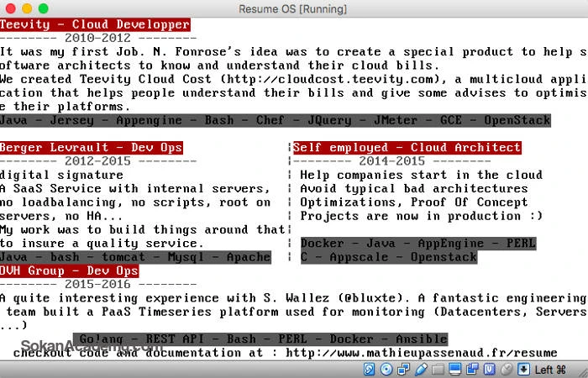Click the servers, no HA... line

click(61, 216)
